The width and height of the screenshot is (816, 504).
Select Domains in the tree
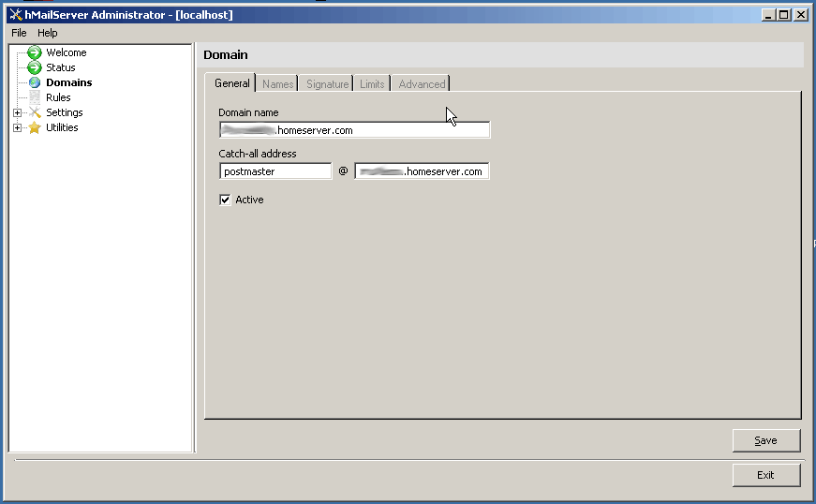[68, 82]
